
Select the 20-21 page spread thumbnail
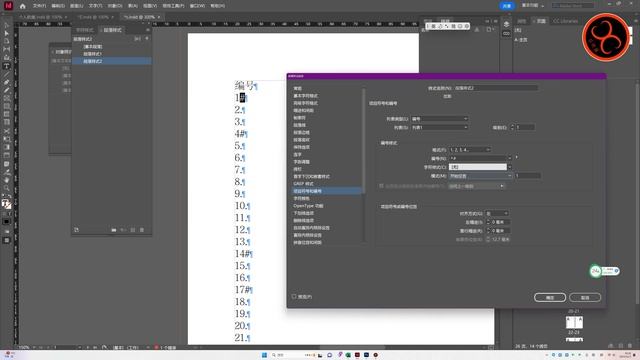pos(574,322)
